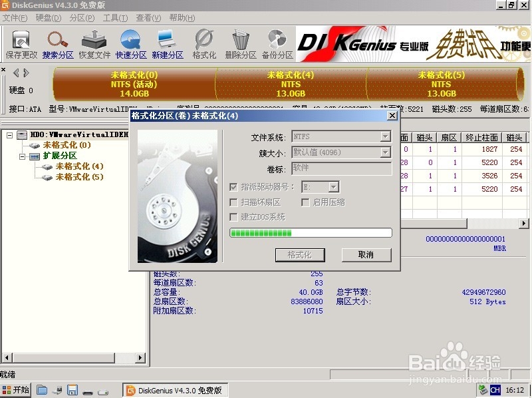Viewport: 532px width, 398px height.
Task: Click New Partition (新建分区) icon
Action: click(168, 44)
